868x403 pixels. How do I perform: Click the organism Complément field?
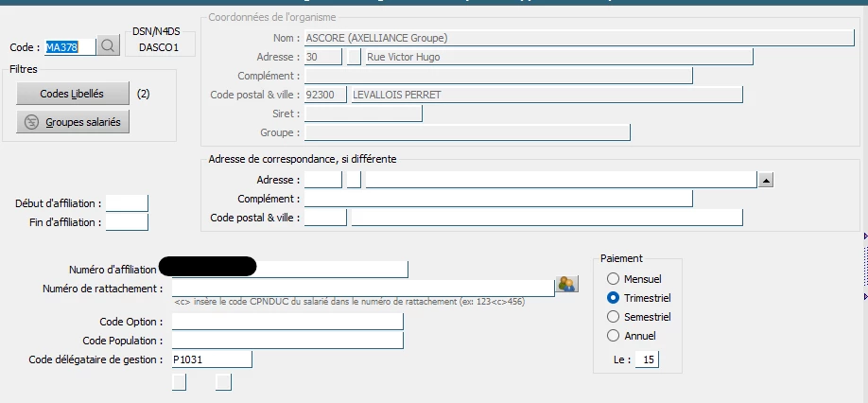point(498,76)
